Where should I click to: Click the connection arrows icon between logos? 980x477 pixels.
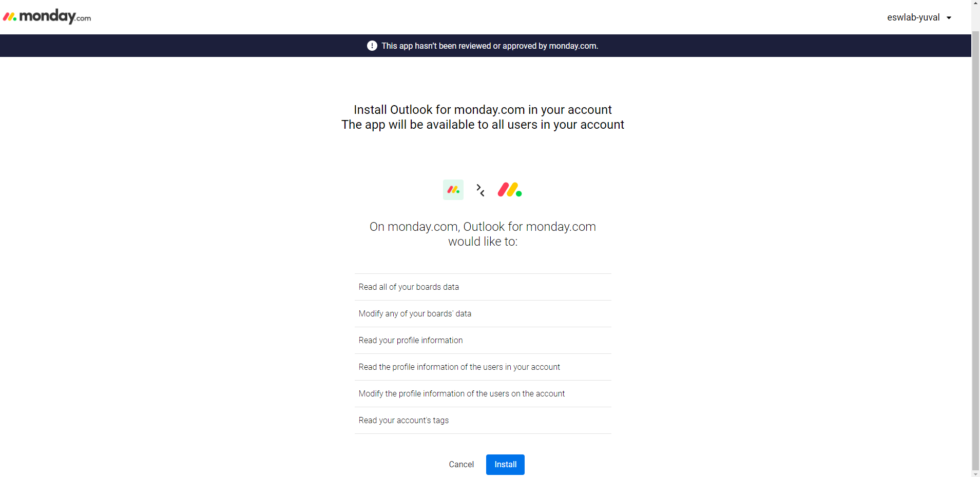[x=481, y=190]
